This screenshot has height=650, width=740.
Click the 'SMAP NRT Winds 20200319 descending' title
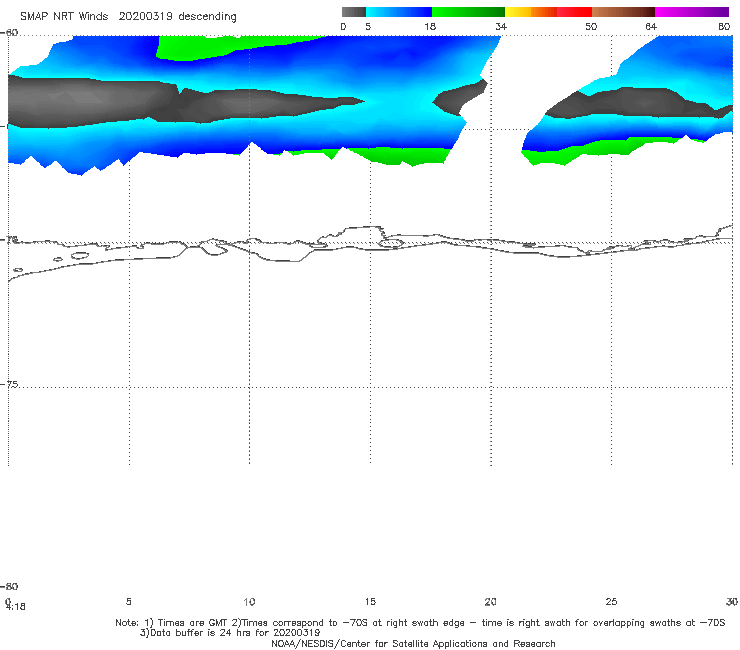pyautogui.click(x=128, y=17)
